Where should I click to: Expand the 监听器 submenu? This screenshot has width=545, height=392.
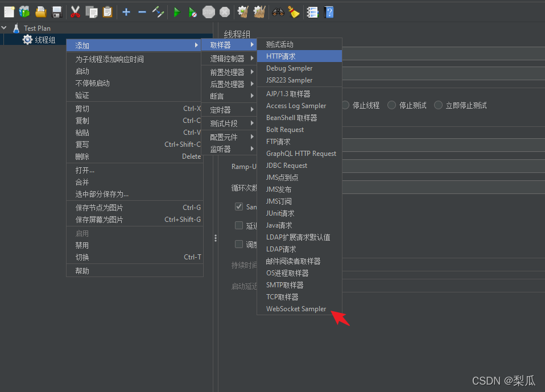click(x=229, y=148)
